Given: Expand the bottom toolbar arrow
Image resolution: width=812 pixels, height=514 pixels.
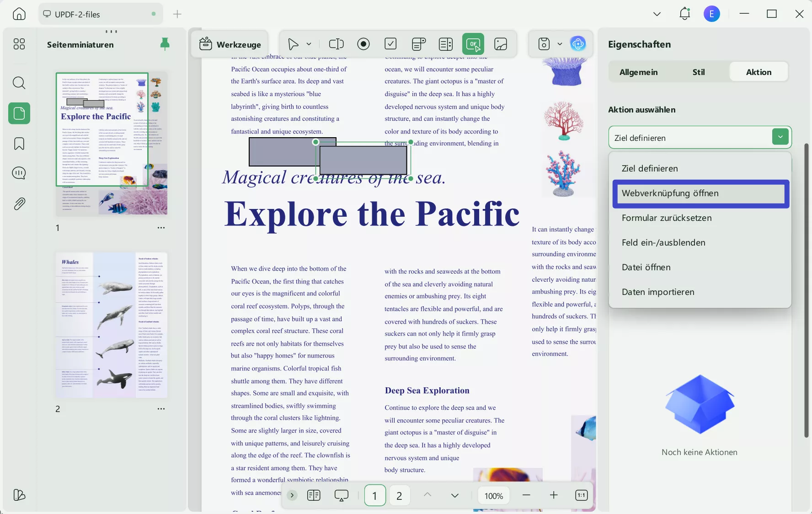Looking at the screenshot, I should click(292, 495).
